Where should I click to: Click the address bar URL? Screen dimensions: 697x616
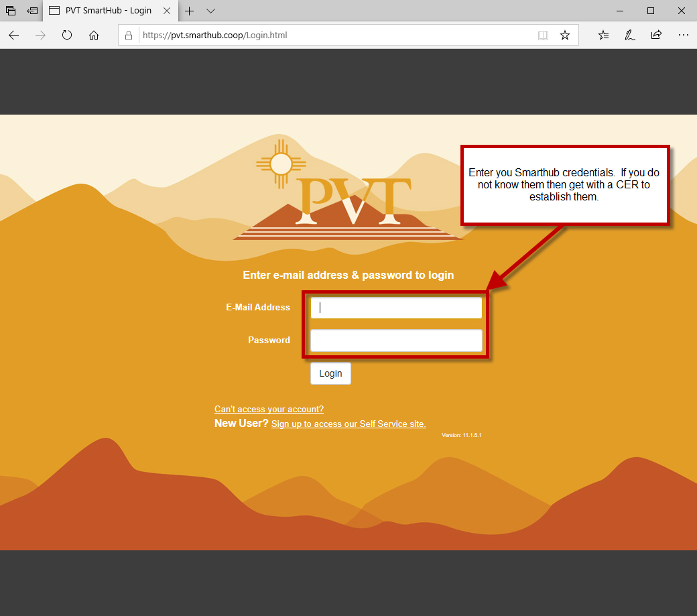pyautogui.click(x=214, y=35)
